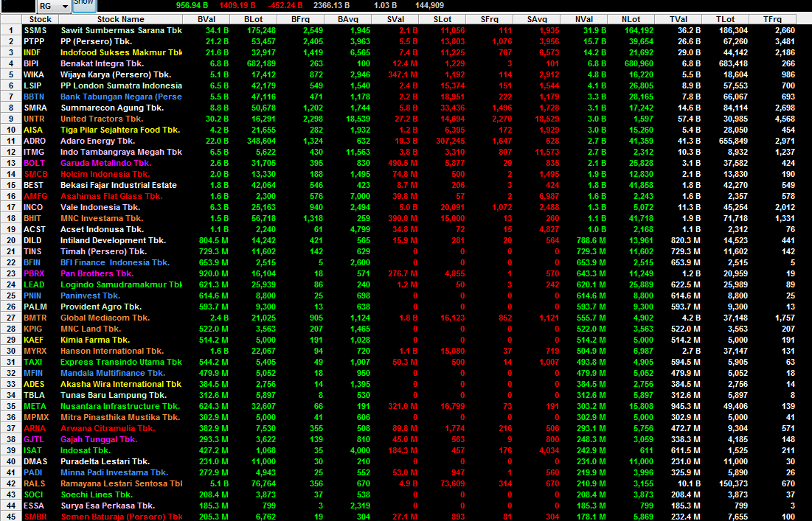This screenshot has height=521, width=812.
Task: Sort by the TVal column header
Action: 678,19
